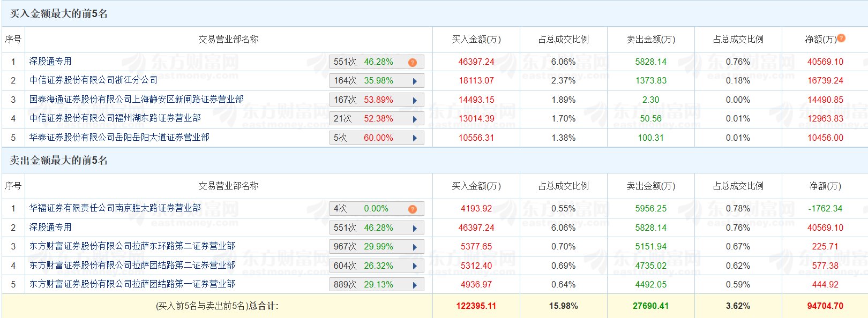This screenshot has width=868, height=318.
Task: Expand arrow for 华泰证券岳阳岳阳大道 stats
Action: [x=415, y=138]
